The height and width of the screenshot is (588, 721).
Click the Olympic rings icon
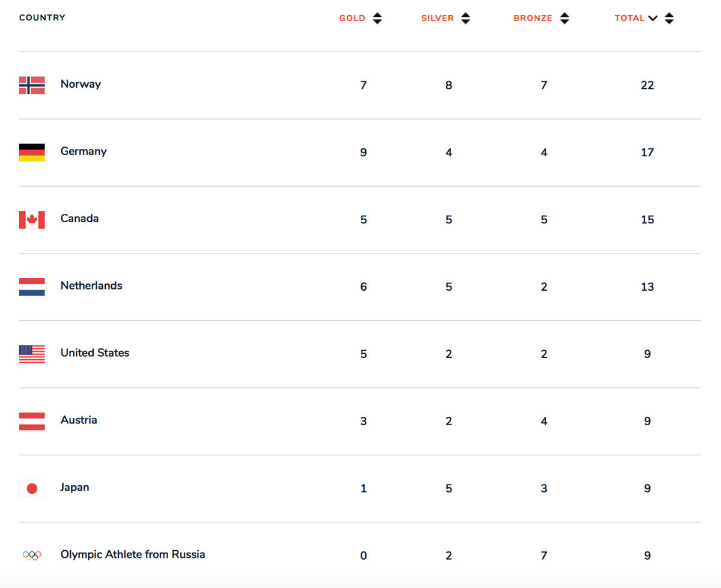(x=32, y=556)
